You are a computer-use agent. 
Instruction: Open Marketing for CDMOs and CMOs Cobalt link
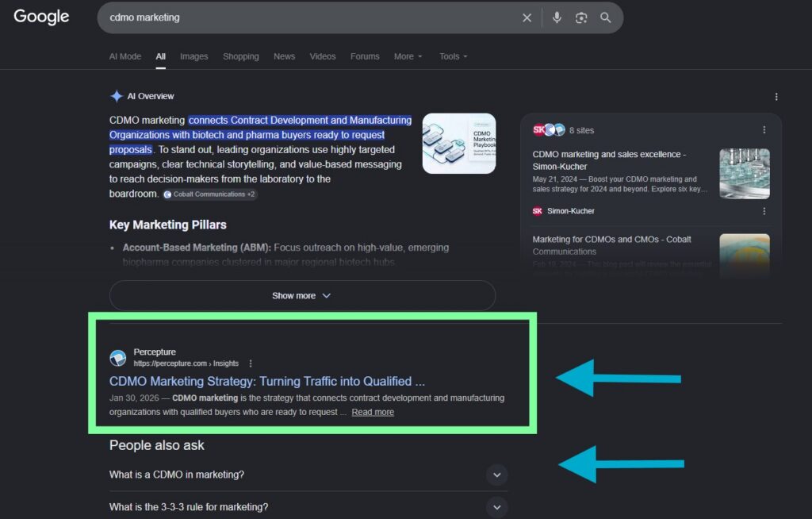point(611,245)
